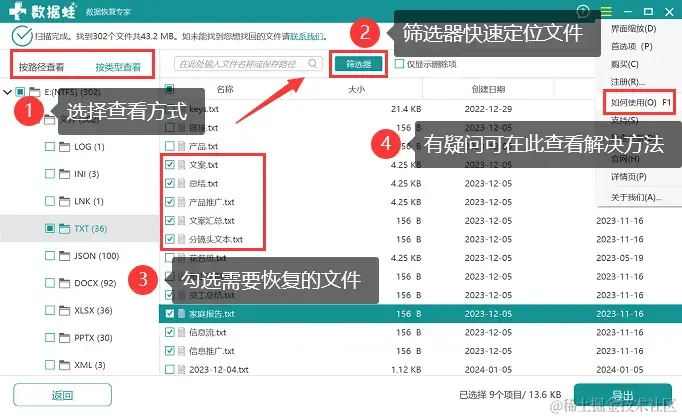Check the 2023-12-04.txt checkbox
Image resolution: width=682 pixels, height=419 pixels.
(170, 370)
